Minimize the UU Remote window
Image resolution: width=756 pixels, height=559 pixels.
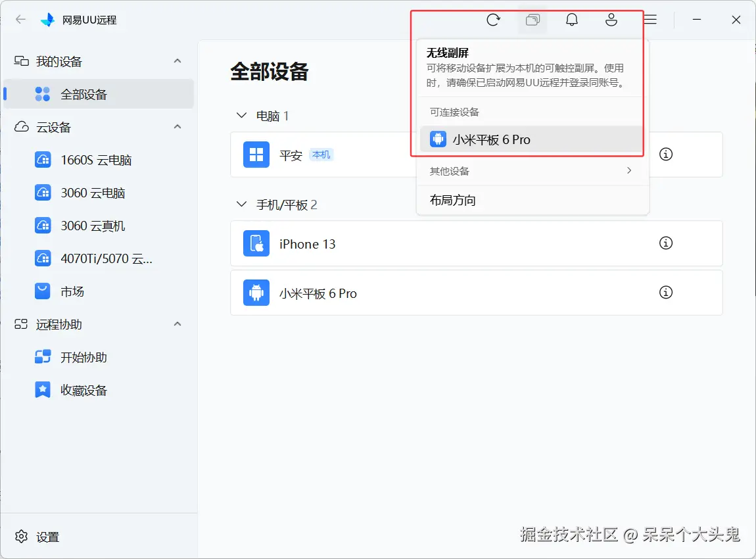697,20
